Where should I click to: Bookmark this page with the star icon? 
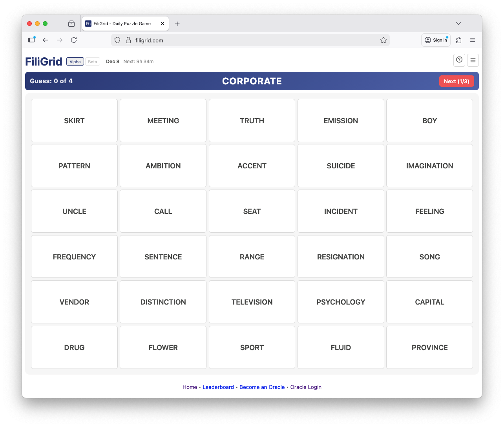point(383,40)
